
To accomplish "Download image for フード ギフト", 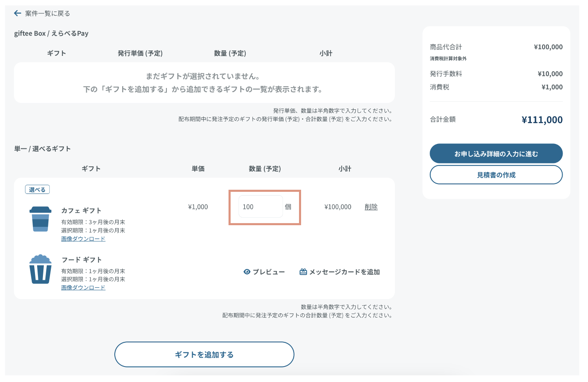I will (x=83, y=288).
